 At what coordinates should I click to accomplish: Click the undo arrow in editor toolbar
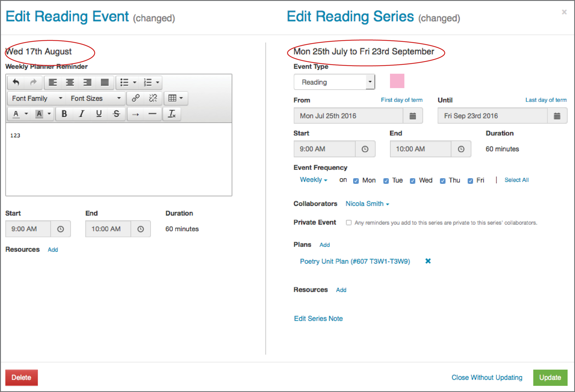point(16,82)
